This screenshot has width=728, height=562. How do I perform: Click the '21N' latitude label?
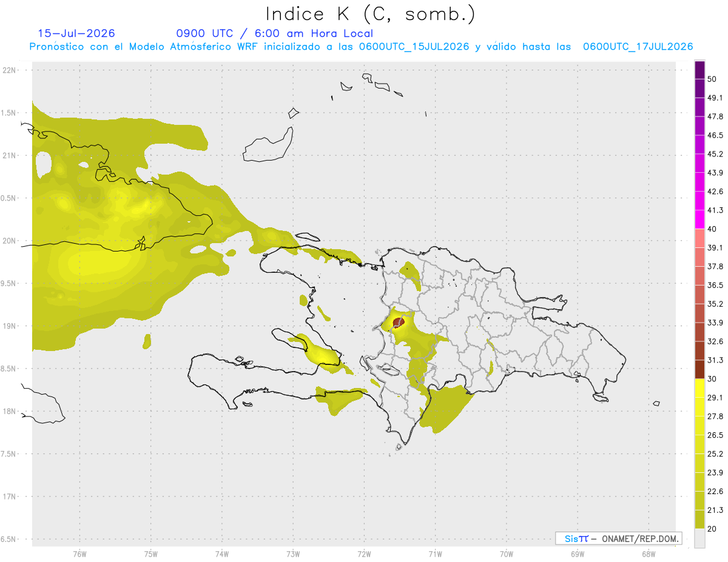point(10,155)
